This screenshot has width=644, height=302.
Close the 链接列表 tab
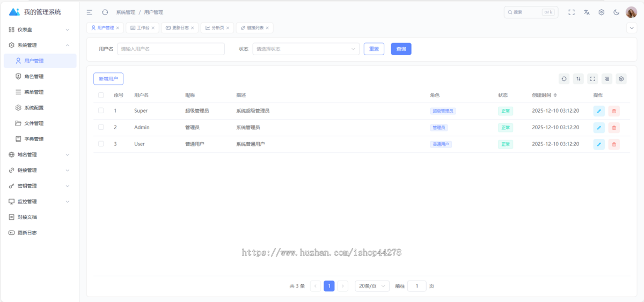coord(268,28)
